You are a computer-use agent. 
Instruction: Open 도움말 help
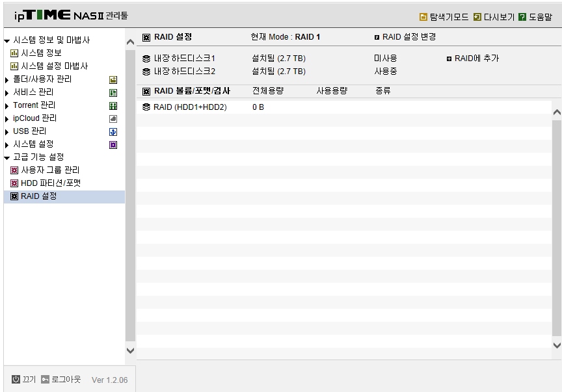[x=535, y=17]
